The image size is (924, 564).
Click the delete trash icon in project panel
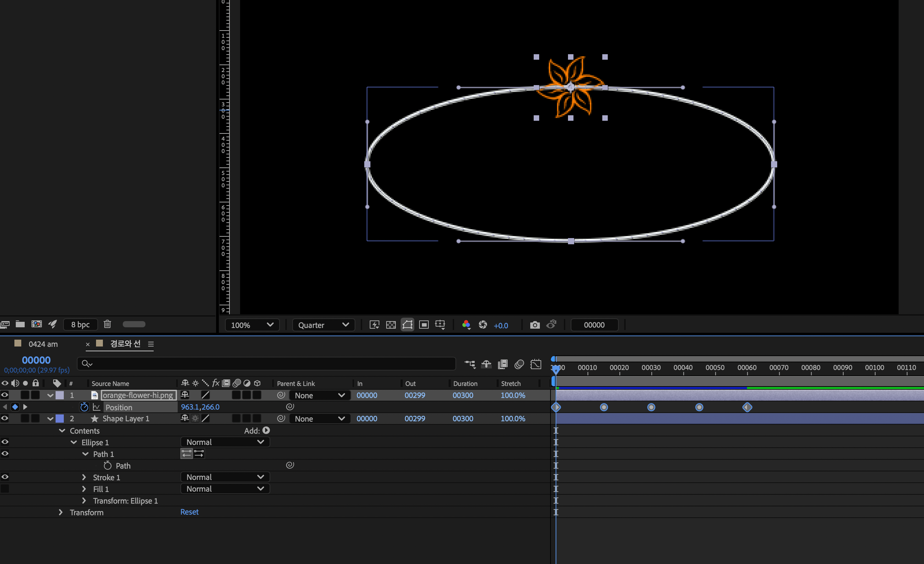(107, 324)
